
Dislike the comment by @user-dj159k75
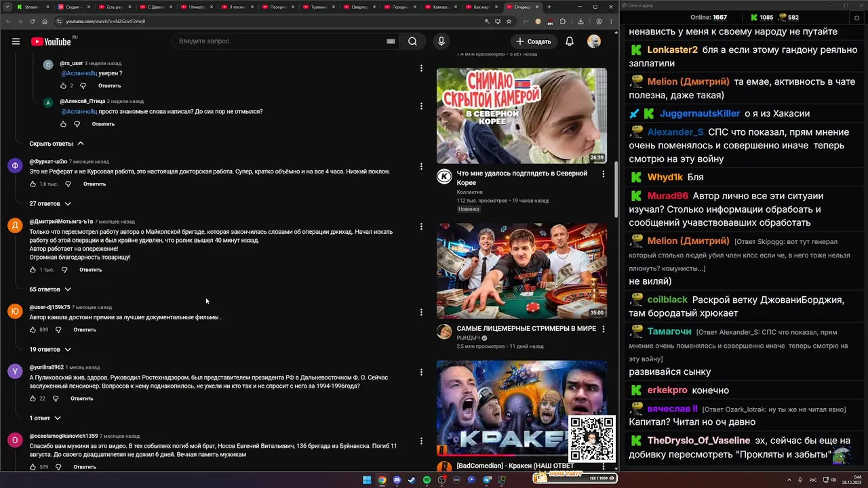coord(58,329)
